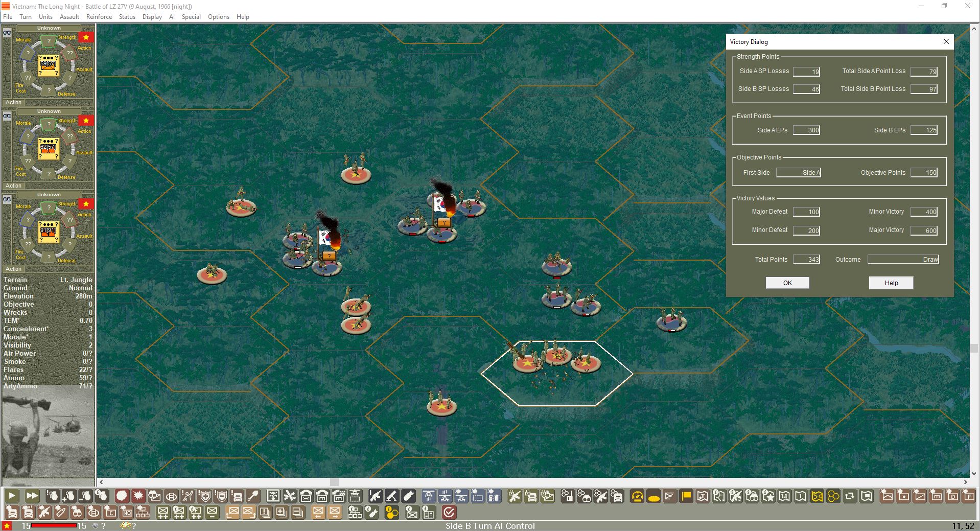This screenshot has height=531, width=980.
Task: Click the map with binoculars info icon
Action: [752, 496]
